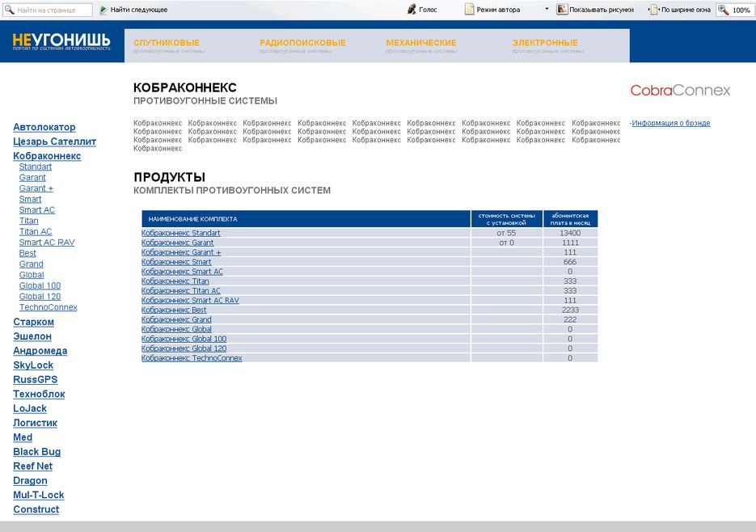This screenshot has height=532, width=756.
Task: Open Кобраконнекс Global 100 table link
Action: (184, 339)
